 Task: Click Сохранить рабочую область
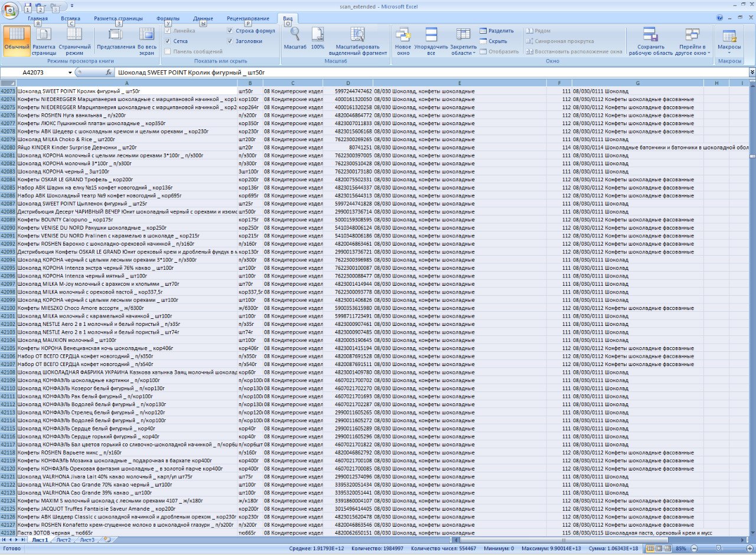[x=651, y=41]
